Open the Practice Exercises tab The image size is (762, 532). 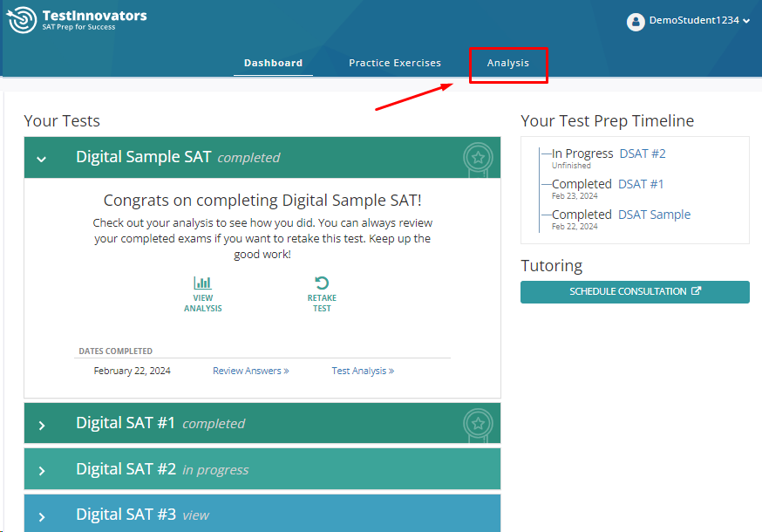pos(395,63)
